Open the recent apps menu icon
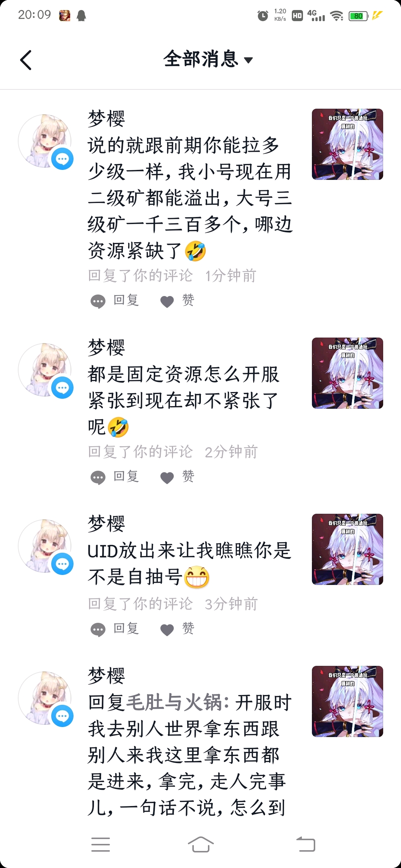This screenshot has height=868, width=401. 101,844
